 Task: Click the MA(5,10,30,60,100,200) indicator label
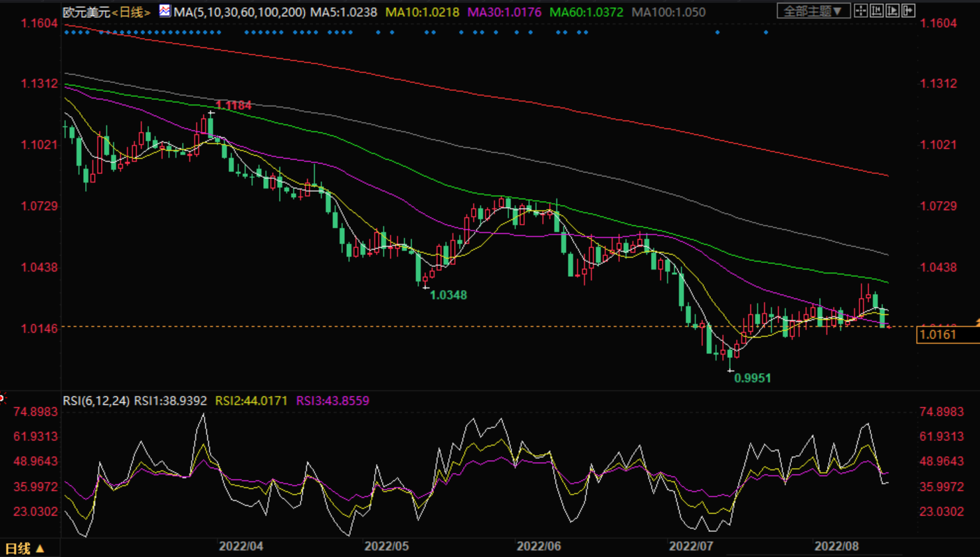click(x=239, y=12)
